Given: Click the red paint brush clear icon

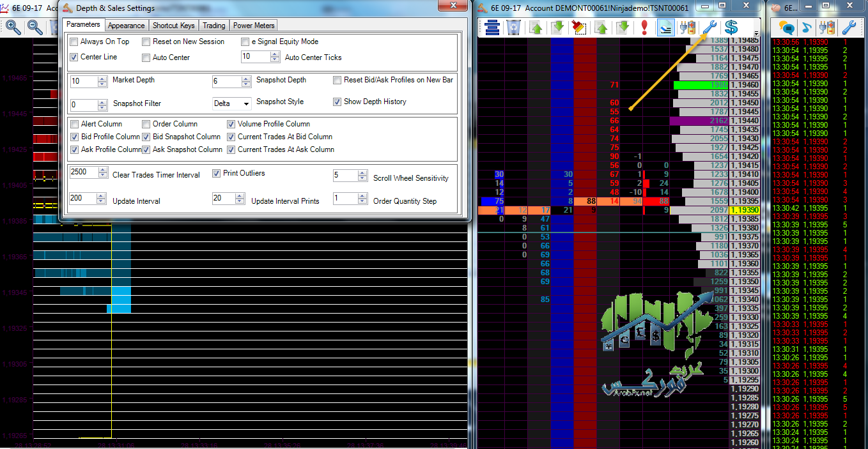Looking at the screenshot, I should coord(578,27).
